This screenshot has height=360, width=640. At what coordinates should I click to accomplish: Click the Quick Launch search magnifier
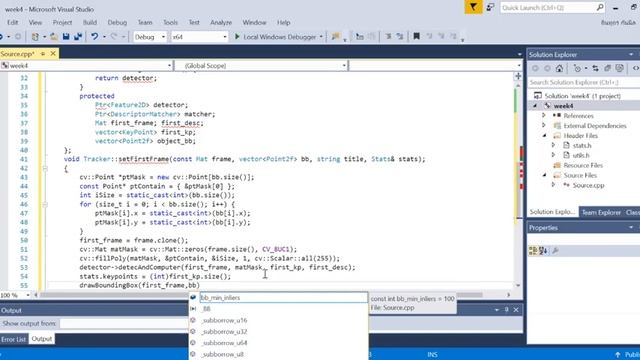tap(600, 7)
